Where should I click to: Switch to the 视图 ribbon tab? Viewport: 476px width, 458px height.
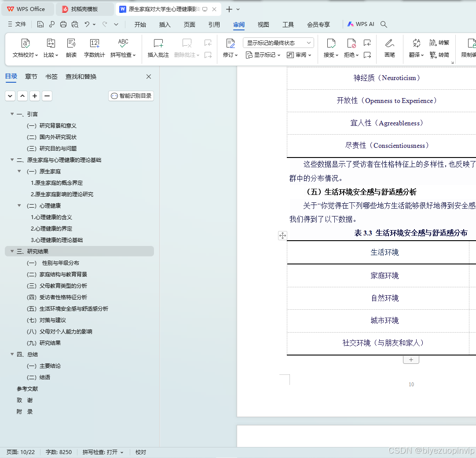[263, 25]
